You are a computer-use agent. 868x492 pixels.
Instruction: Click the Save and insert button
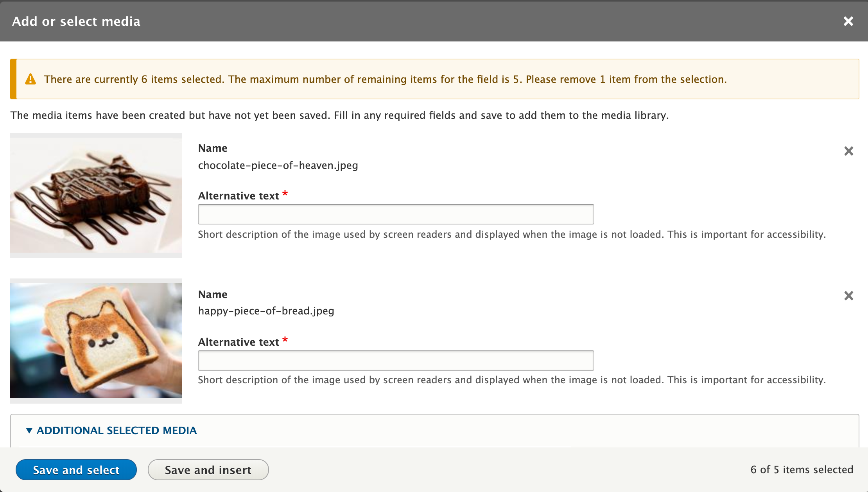[x=208, y=470]
